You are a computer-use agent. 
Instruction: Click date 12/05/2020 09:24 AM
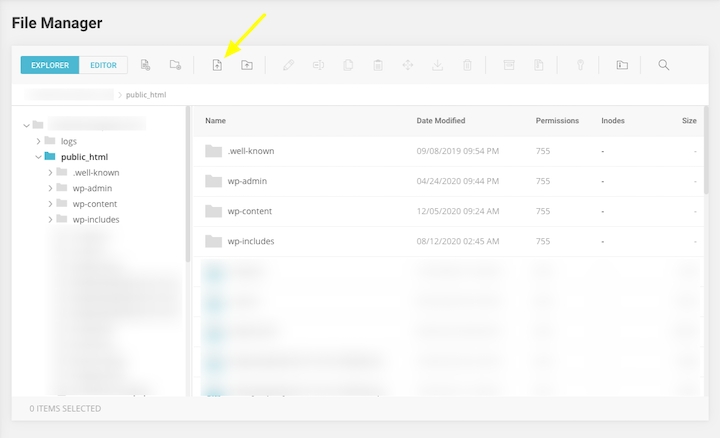coord(457,211)
